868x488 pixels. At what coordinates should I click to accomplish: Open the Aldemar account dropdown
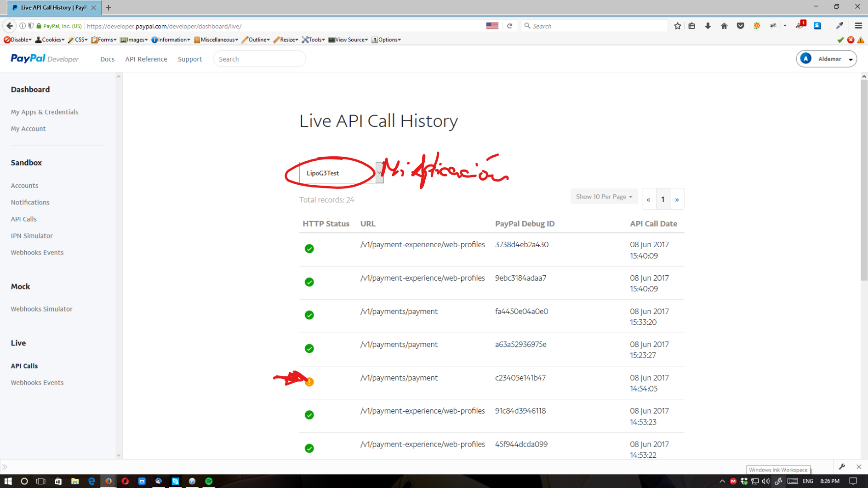click(826, 59)
